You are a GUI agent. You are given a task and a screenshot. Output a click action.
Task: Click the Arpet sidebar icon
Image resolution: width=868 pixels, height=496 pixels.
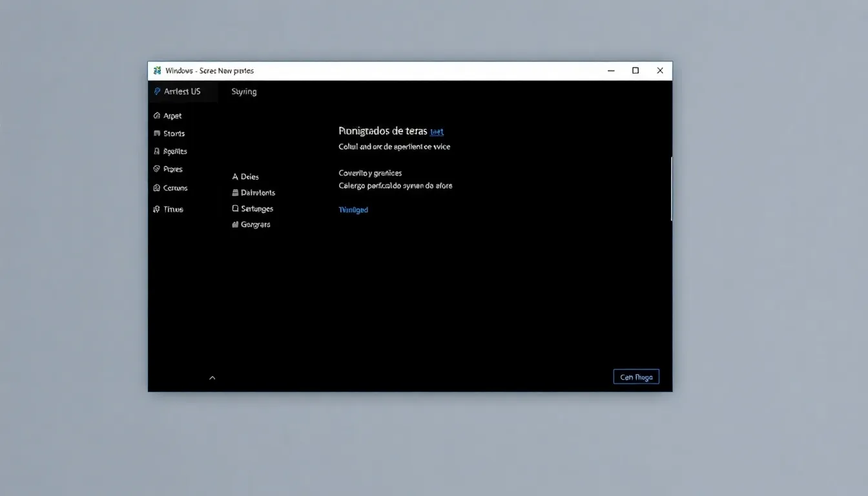point(157,116)
